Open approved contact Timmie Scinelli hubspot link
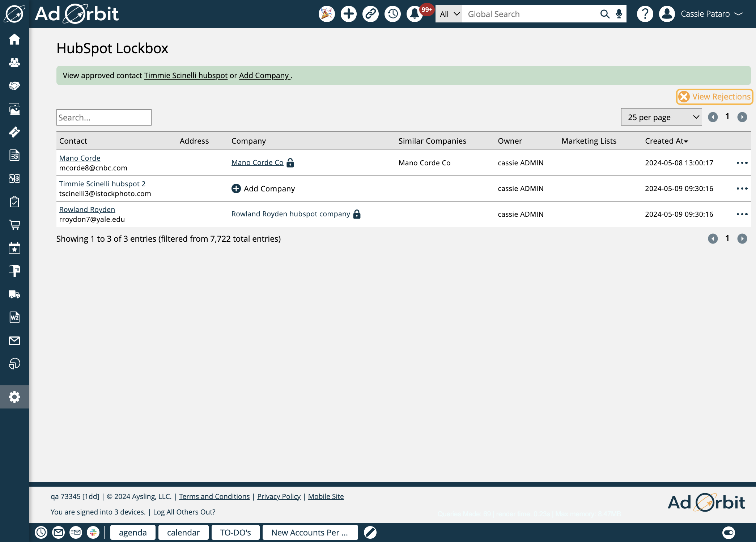 [185, 75]
